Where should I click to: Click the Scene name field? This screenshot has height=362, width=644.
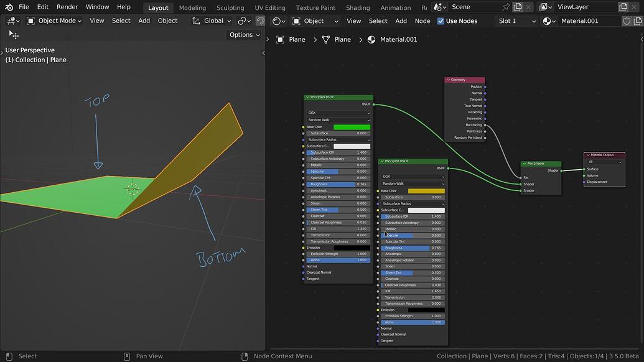tap(474, 7)
